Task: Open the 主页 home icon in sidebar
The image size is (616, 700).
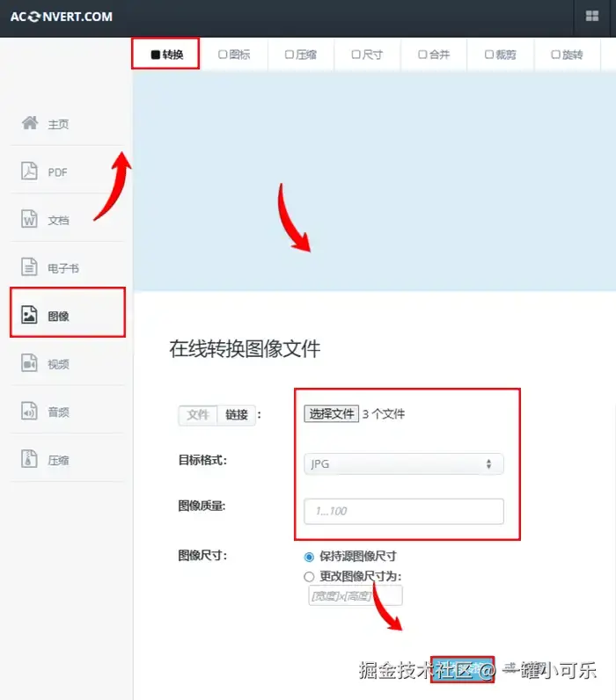Action: [30, 123]
